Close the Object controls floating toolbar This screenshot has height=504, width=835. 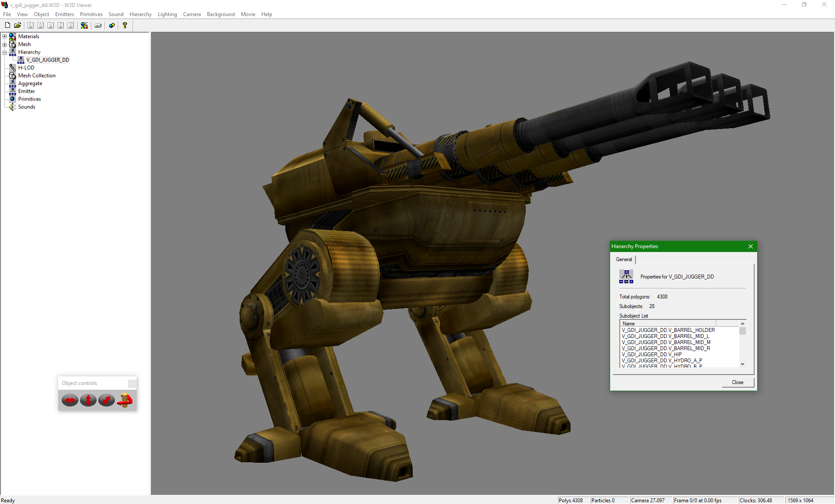(132, 383)
